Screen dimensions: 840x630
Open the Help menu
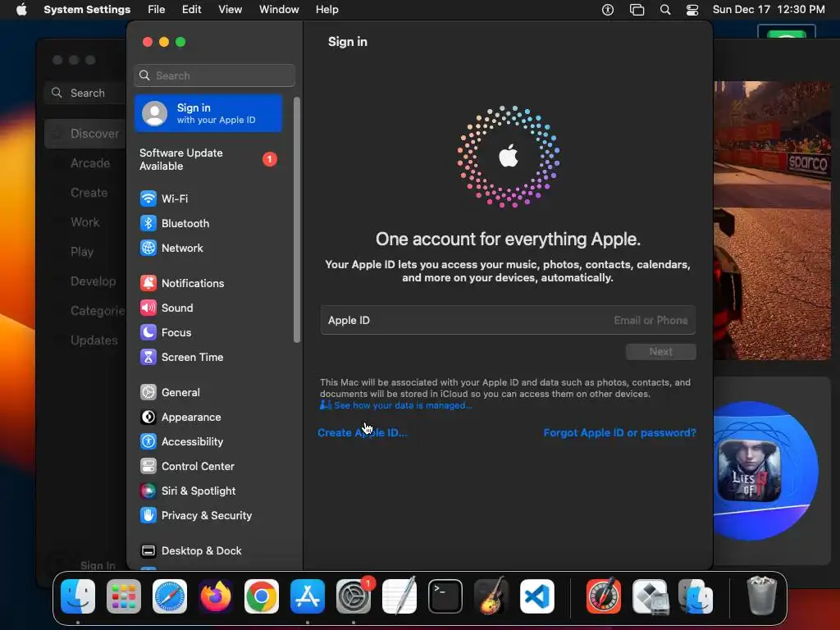click(x=326, y=10)
